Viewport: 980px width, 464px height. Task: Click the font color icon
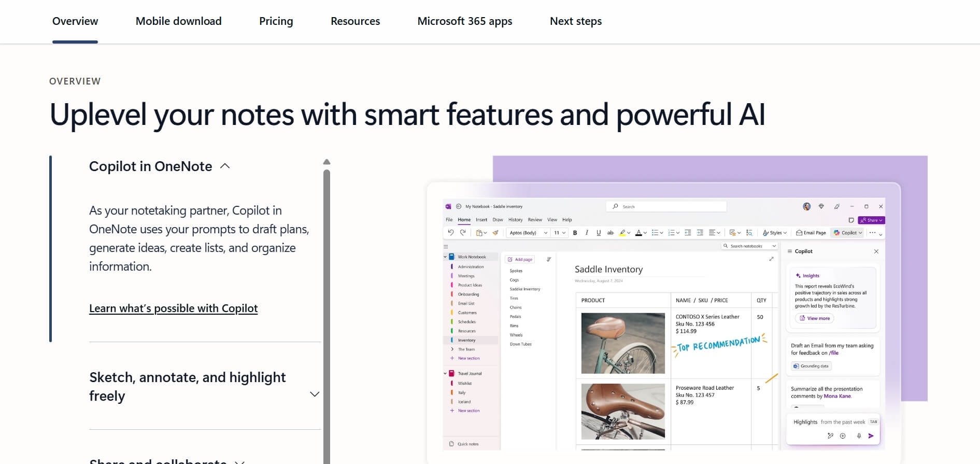pyautogui.click(x=638, y=233)
